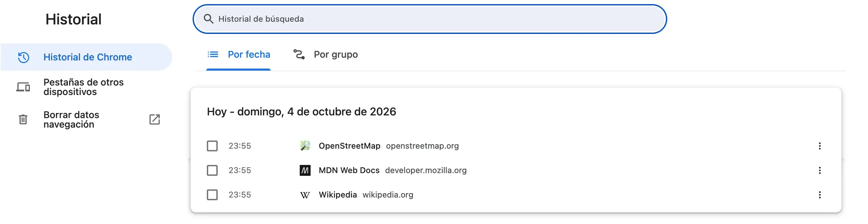868x224 pixels.
Task: Click the list icon beside Por fecha
Action: point(213,54)
